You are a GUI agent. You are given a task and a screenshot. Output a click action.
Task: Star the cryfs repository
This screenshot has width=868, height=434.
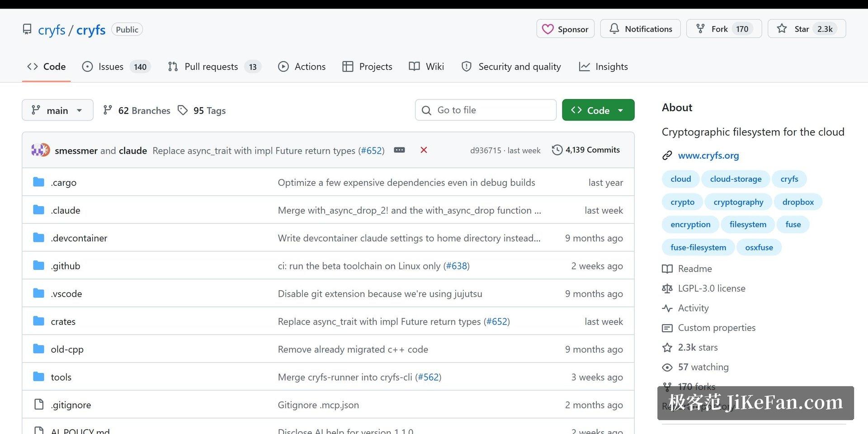807,28
